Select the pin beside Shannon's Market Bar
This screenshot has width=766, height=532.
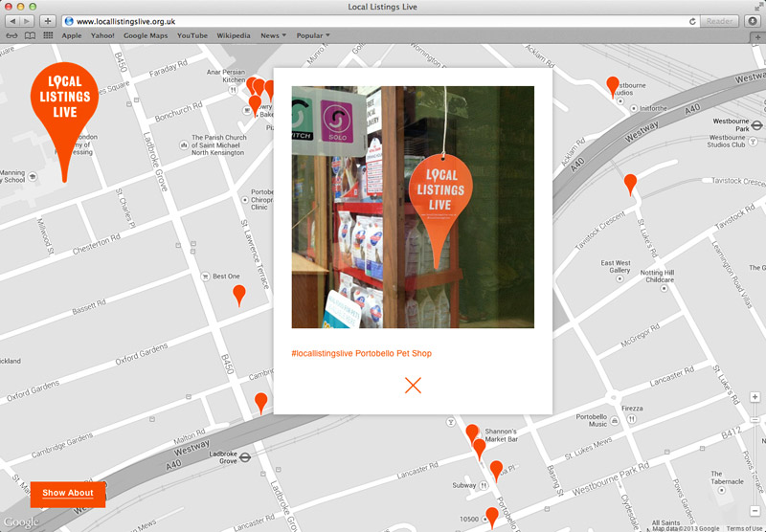tap(472, 433)
